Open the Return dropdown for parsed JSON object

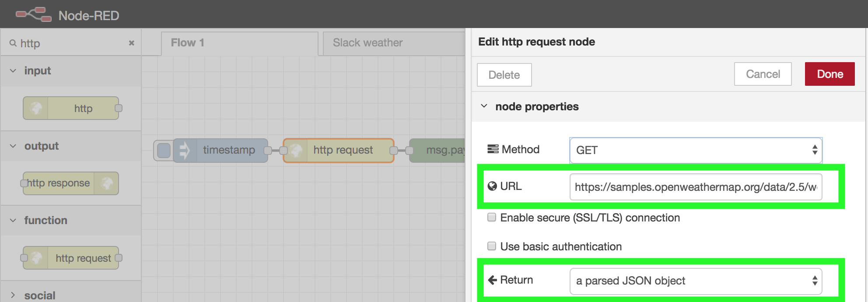coord(695,281)
